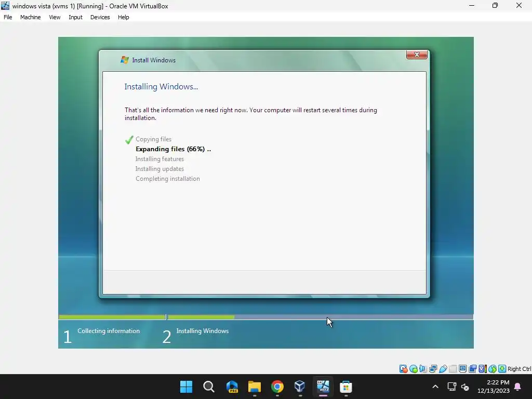Open the PRE-badged app in taskbar
The height and width of the screenshot is (399, 532).
pyautogui.click(x=232, y=387)
